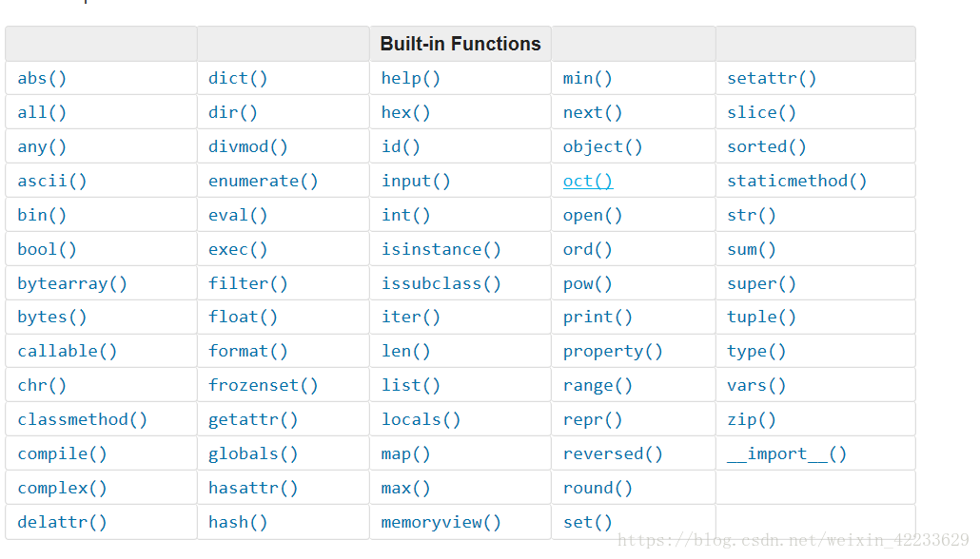The height and width of the screenshot is (559, 980).
Task: Open the memoryview() link
Action: 441,522
